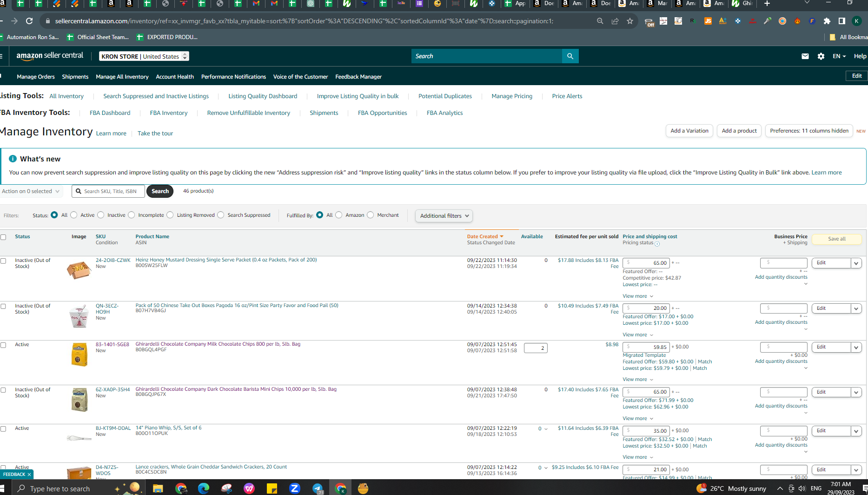Click the Chinese Take Out Boxes thumbnail
Image resolution: width=868 pixels, height=495 pixels.
(79, 316)
